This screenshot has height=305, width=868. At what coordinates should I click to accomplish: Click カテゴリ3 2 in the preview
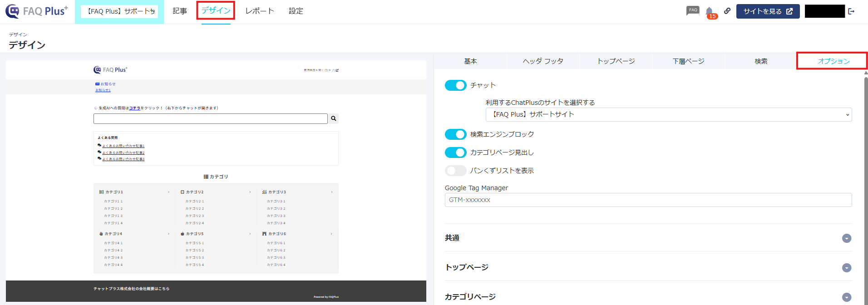point(276,208)
